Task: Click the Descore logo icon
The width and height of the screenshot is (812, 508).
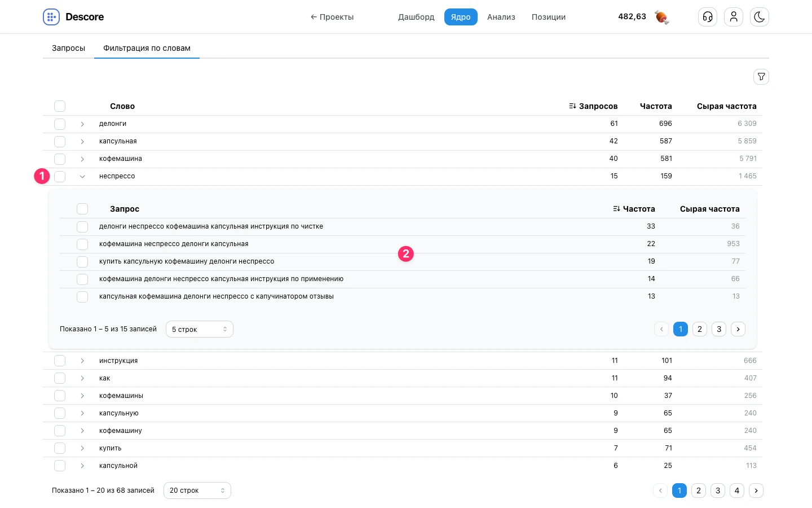Action: (x=51, y=17)
